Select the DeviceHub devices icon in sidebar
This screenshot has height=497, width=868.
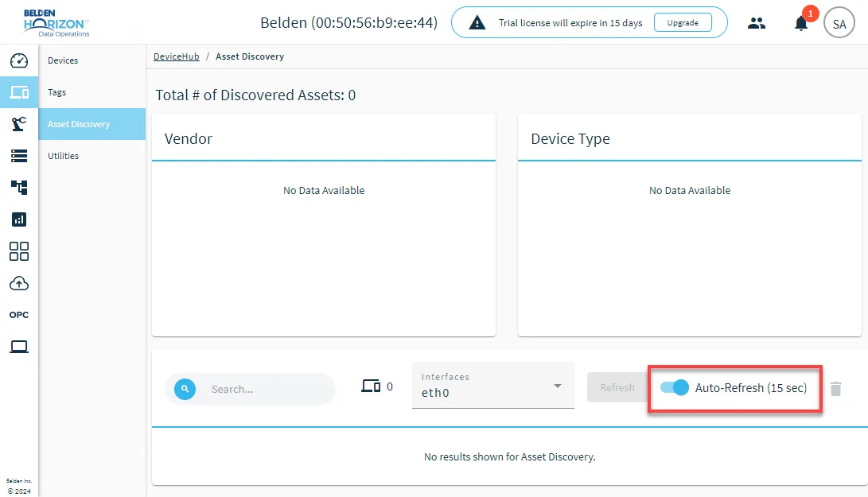pos(19,92)
